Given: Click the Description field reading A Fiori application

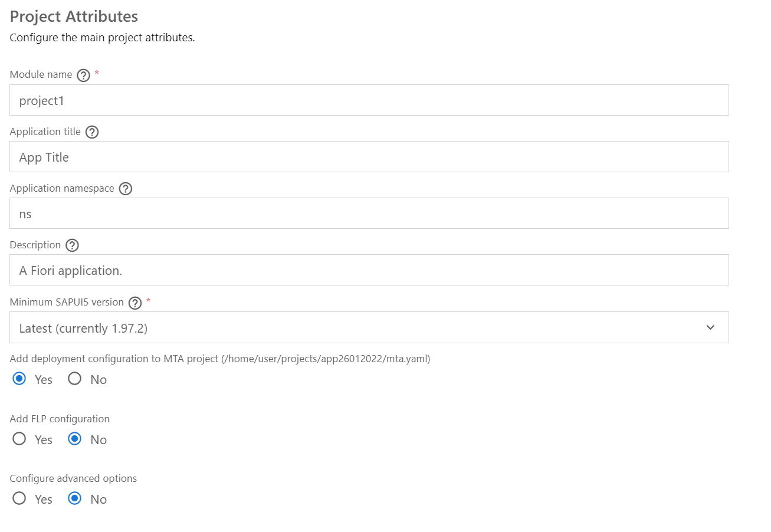Looking at the screenshot, I should [369, 270].
